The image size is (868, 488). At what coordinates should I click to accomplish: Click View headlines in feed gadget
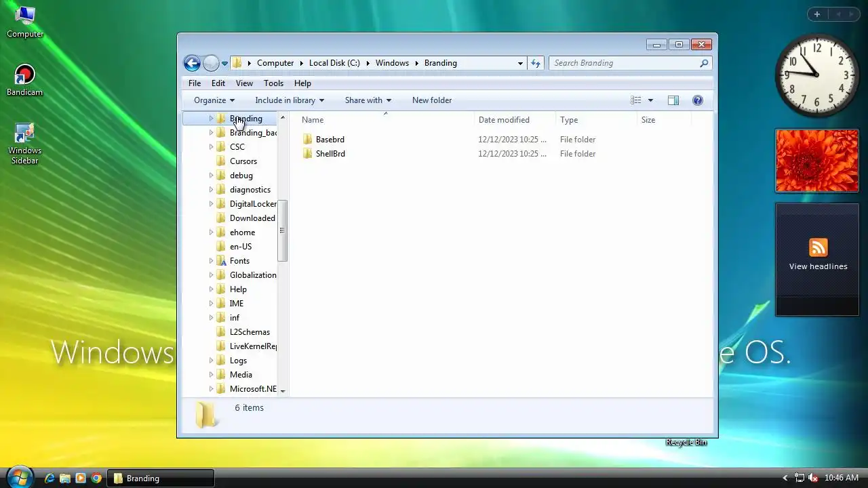[x=818, y=266]
